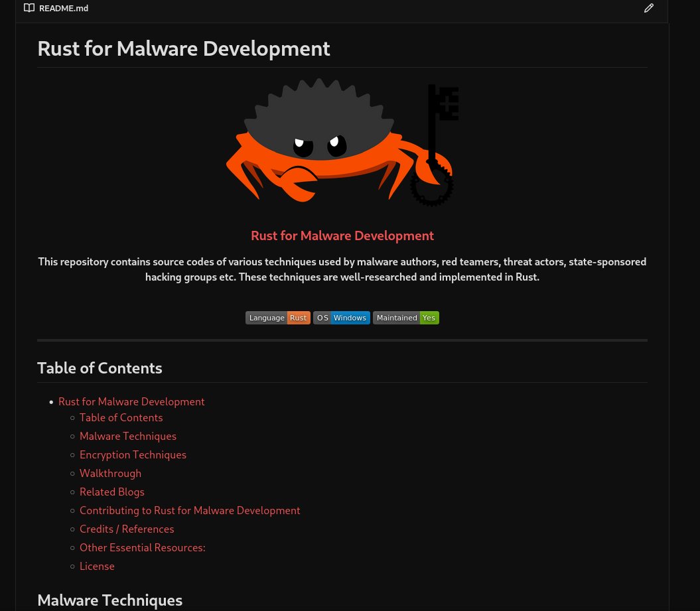Click the Language Rust badge
Image resolution: width=700 pixels, height=611 pixels.
278,318
